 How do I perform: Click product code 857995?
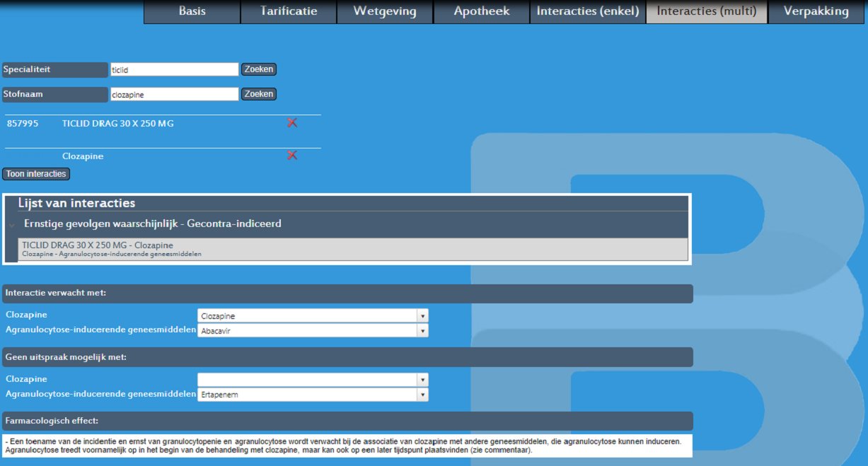(x=23, y=123)
